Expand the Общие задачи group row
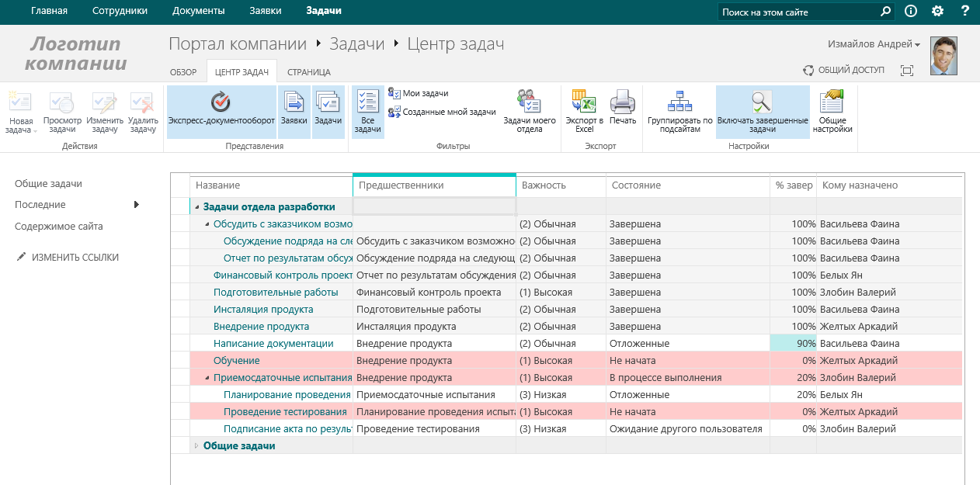This screenshot has width=980, height=485. (x=196, y=446)
